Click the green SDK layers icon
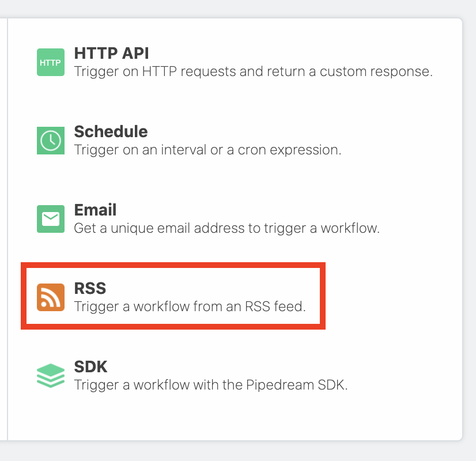Image resolution: width=476 pixels, height=461 pixels. click(x=50, y=375)
